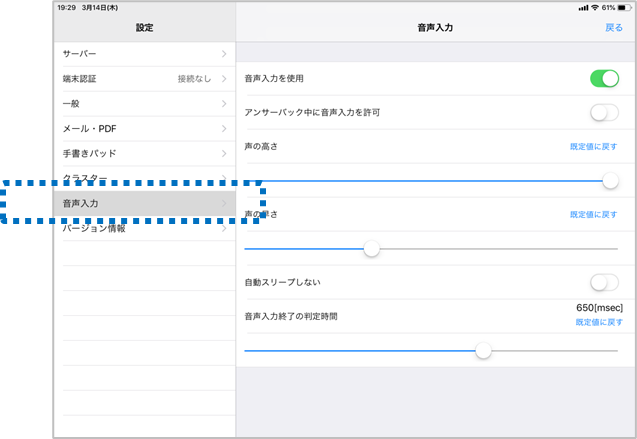This screenshot has width=637, height=439.
Task: Open サーバー chevron arrow
Action: pyautogui.click(x=224, y=52)
